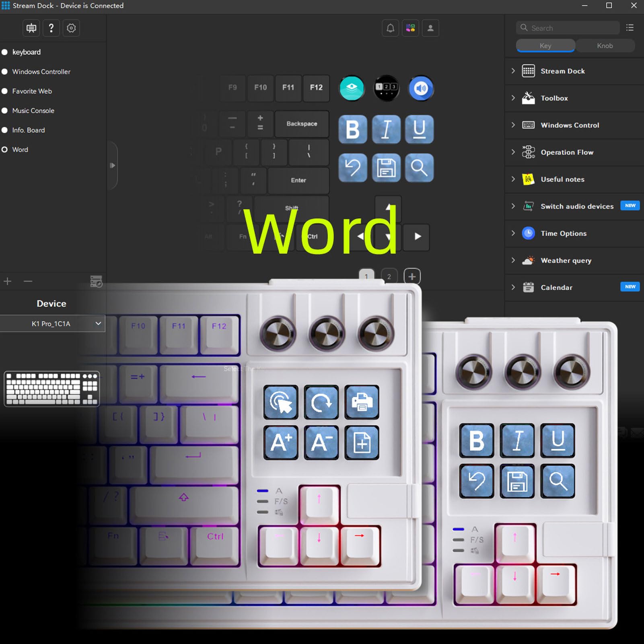644x644 pixels.
Task: Open the notification bell
Action: click(390, 28)
